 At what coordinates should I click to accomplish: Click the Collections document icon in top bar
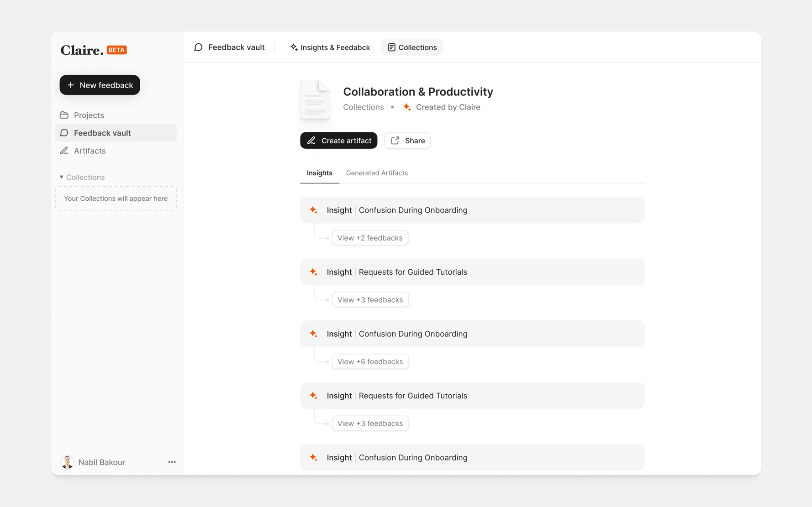click(391, 47)
